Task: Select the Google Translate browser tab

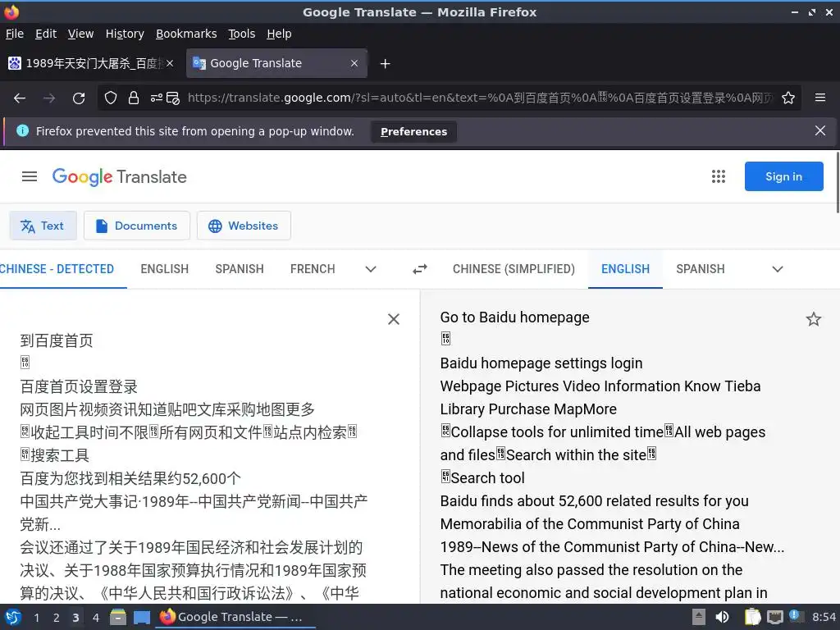Action: tap(276, 63)
